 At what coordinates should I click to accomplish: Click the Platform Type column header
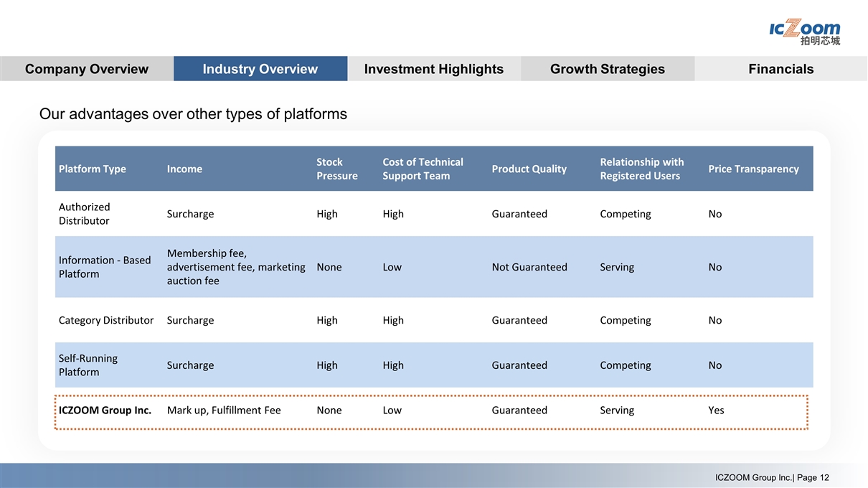point(92,169)
